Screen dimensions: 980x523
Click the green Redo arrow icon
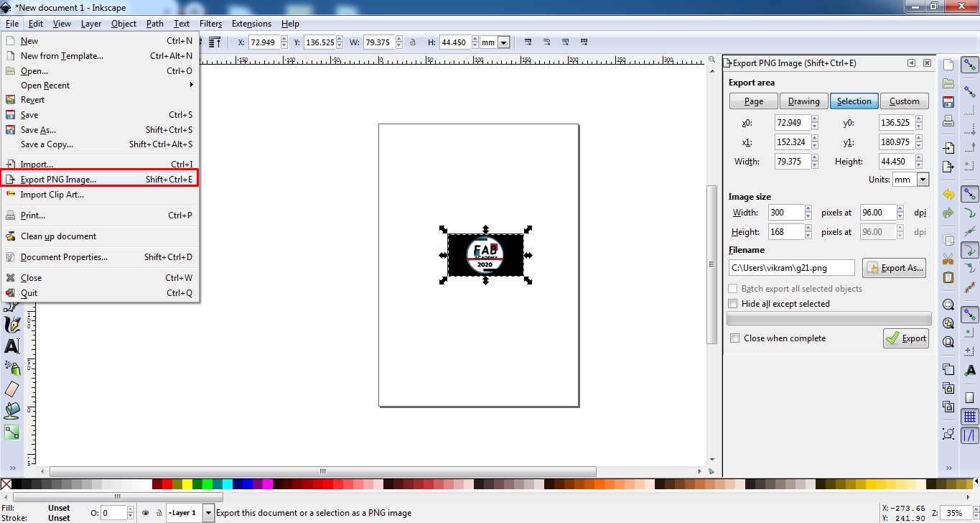948,213
